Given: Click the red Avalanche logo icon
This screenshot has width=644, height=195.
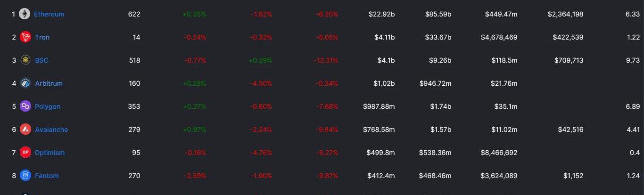Looking at the screenshot, I should (x=25, y=130).
